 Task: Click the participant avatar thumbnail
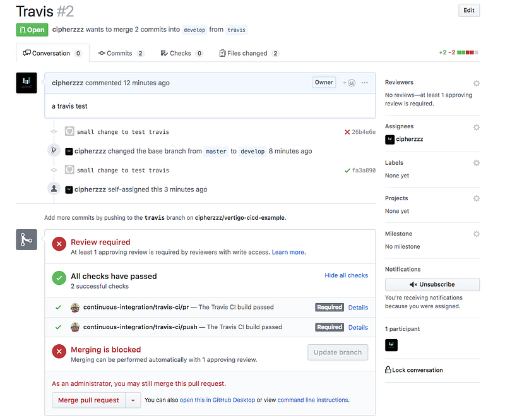click(391, 345)
